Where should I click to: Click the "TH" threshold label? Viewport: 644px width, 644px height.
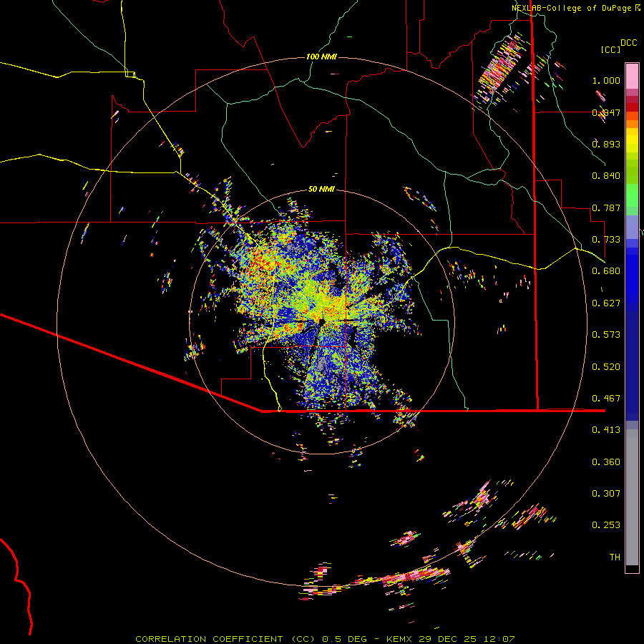tap(615, 557)
